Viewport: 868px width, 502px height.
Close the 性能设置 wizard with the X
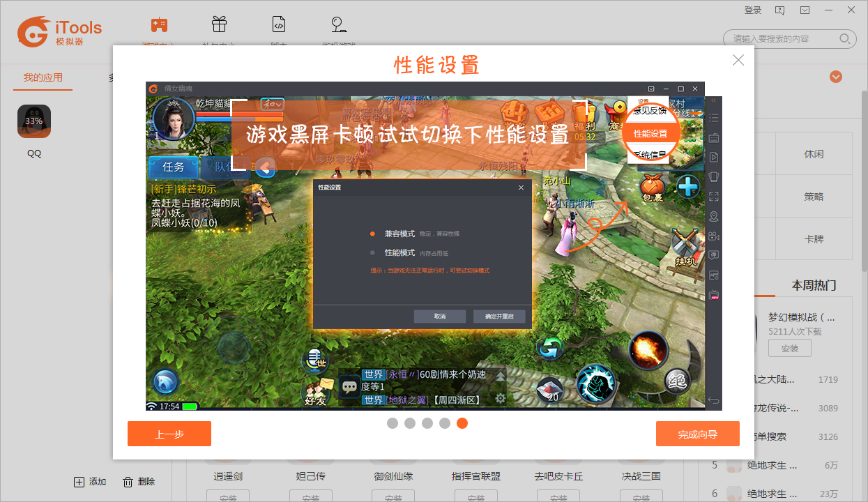pos(738,60)
